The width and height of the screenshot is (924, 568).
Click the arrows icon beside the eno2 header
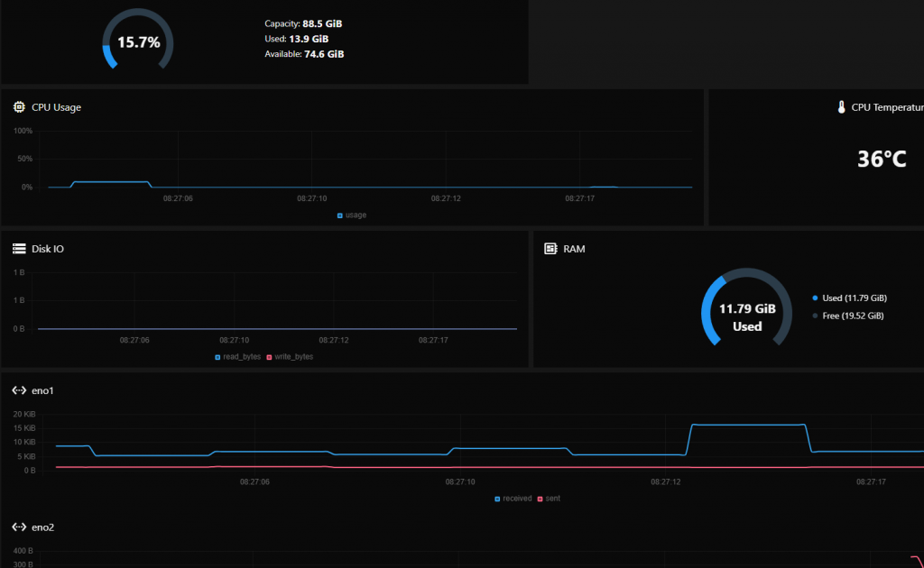tap(18, 527)
